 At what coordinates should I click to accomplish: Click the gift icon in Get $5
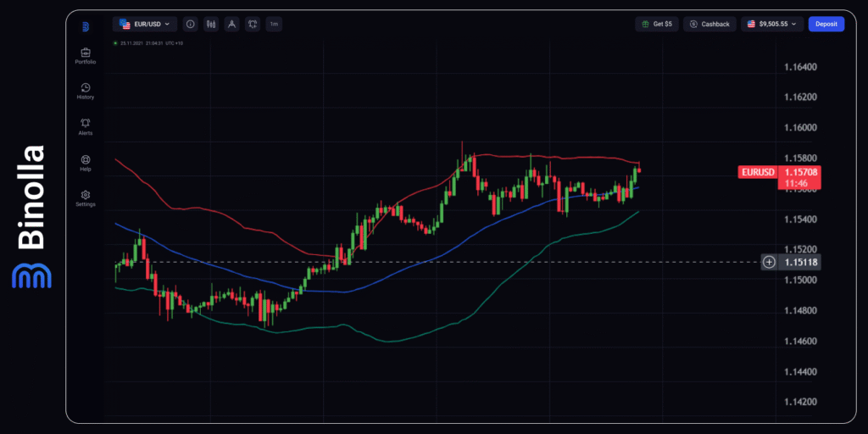pyautogui.click(x=645, y=25)
